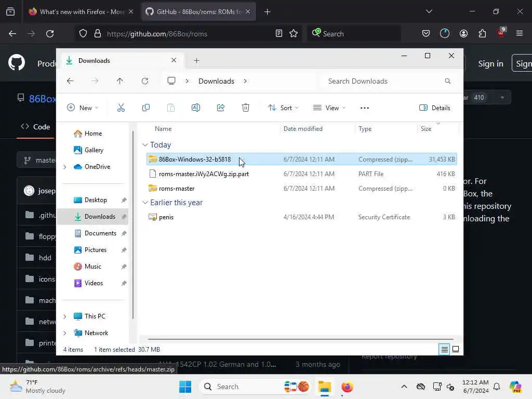Open a new Firefox tab
Viewport: 532px width, 399px height.
click(268, 12)
